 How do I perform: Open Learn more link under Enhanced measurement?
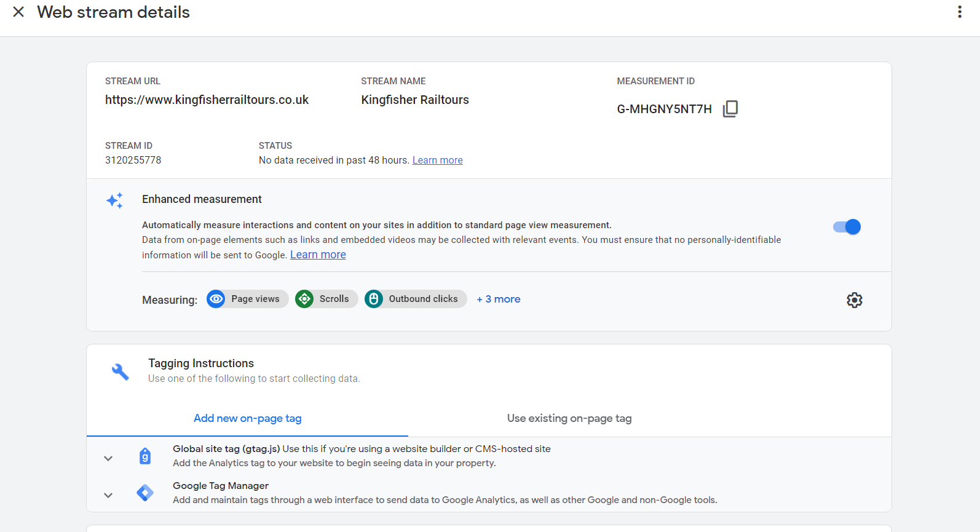point(318,255)
